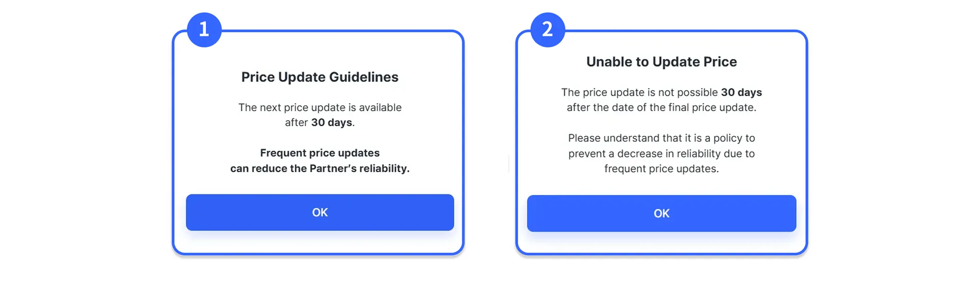This screenshot has height=281, width=980.
Task: Click 'can reduce the Partner's reliability' text
Action: [320, 169]
